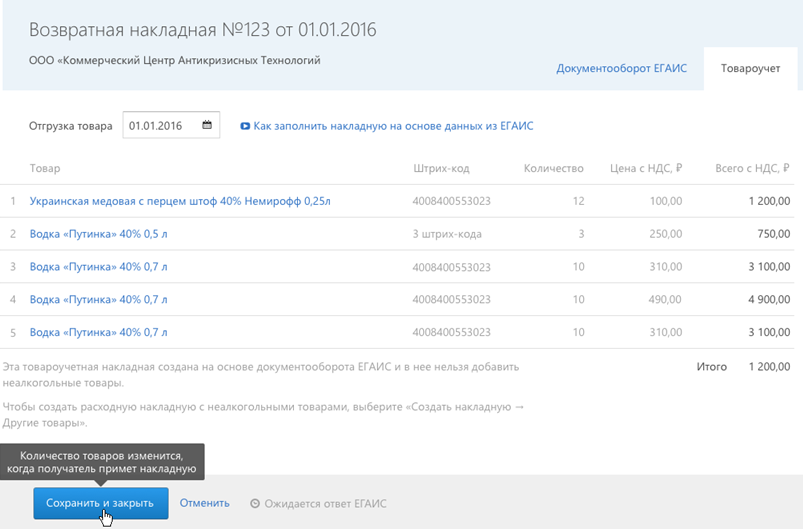Click barcode 4008400553023 in row 1
This screenshot has height=529, width=803.
click(x=451, y=201)
